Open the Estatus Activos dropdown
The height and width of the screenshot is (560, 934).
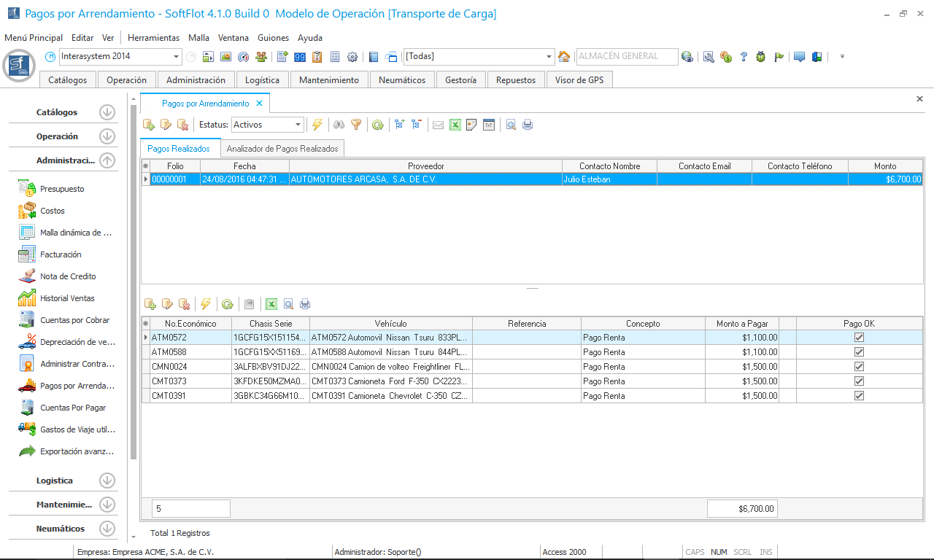298,125
